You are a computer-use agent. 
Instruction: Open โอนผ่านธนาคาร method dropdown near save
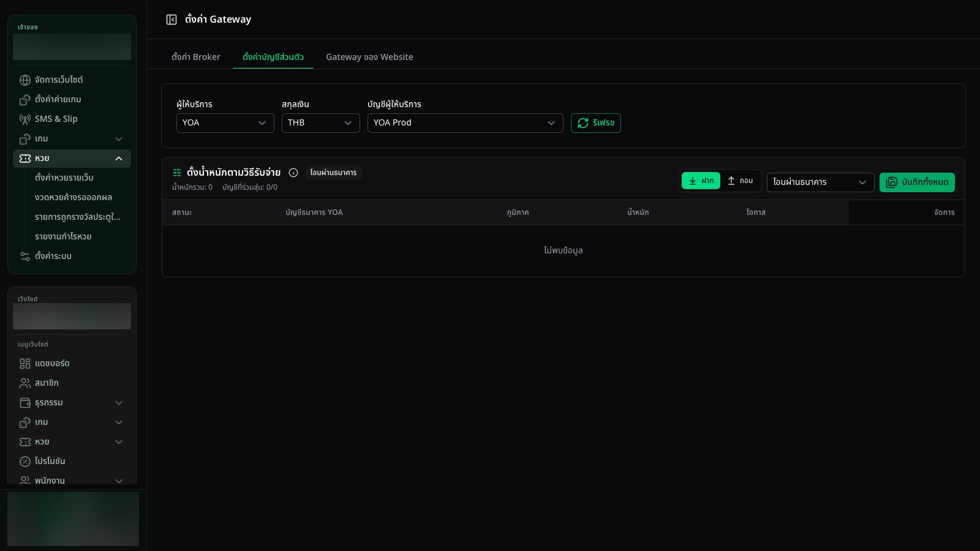pos(820,182)
